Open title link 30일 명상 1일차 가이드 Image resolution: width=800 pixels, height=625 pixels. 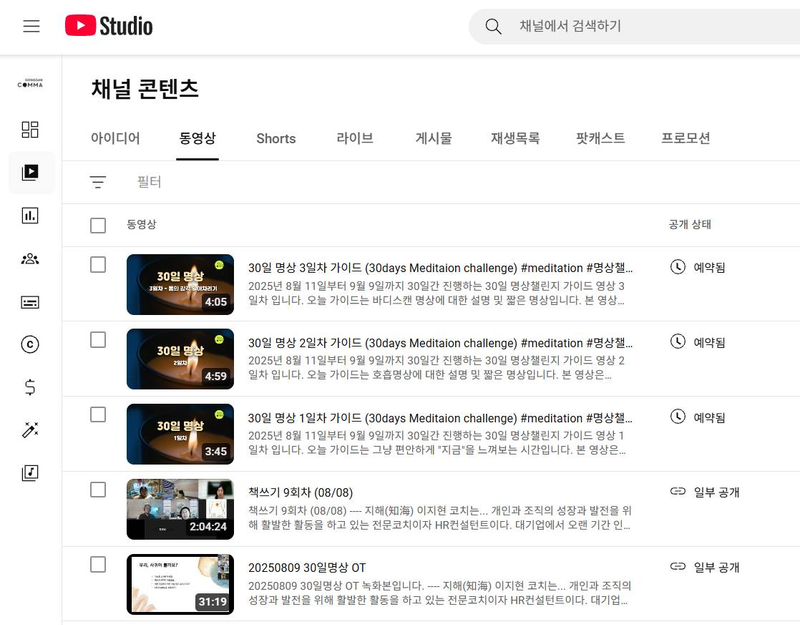pos(440,418)
